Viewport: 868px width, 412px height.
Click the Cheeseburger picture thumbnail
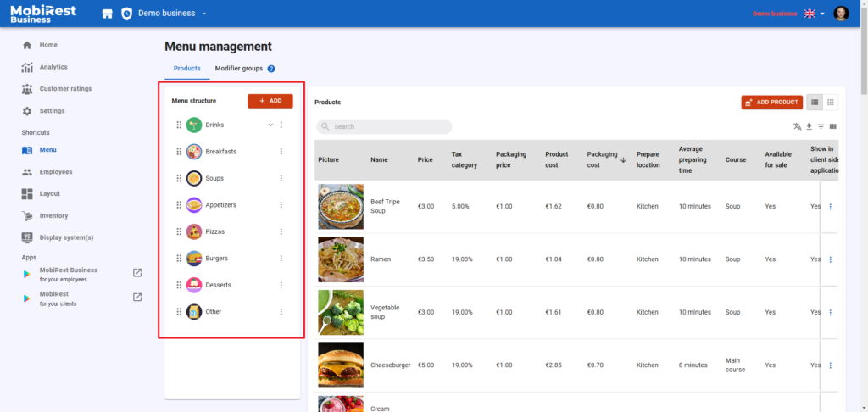[x=341, y=365]
